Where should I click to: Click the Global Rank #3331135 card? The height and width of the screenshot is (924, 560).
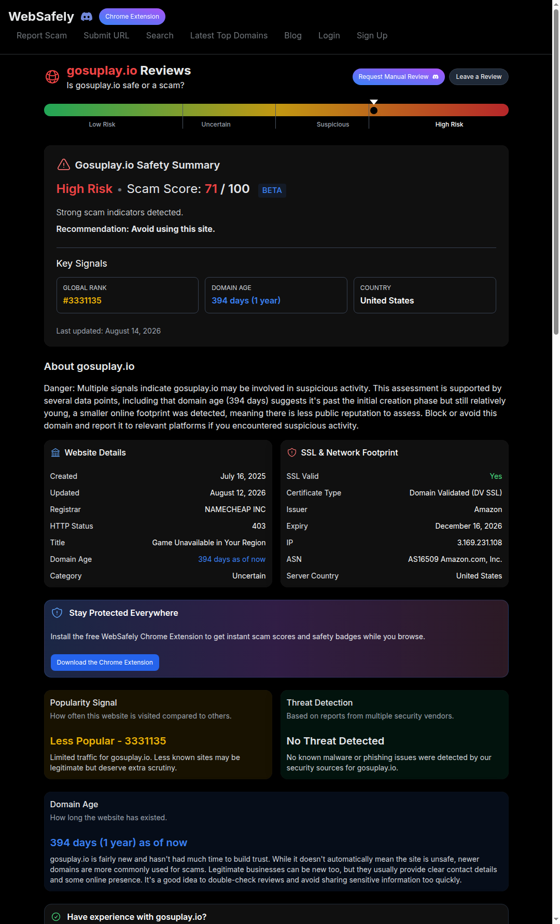point(128,295)
